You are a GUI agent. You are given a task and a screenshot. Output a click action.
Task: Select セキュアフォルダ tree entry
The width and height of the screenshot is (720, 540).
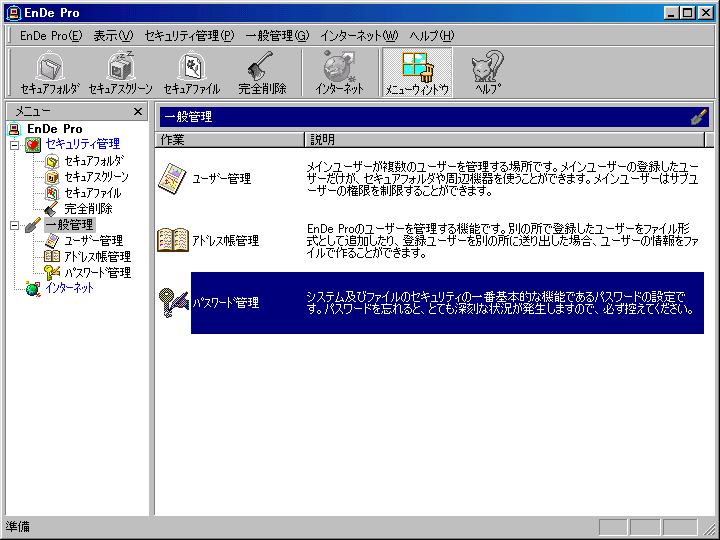tap(94, 161)
